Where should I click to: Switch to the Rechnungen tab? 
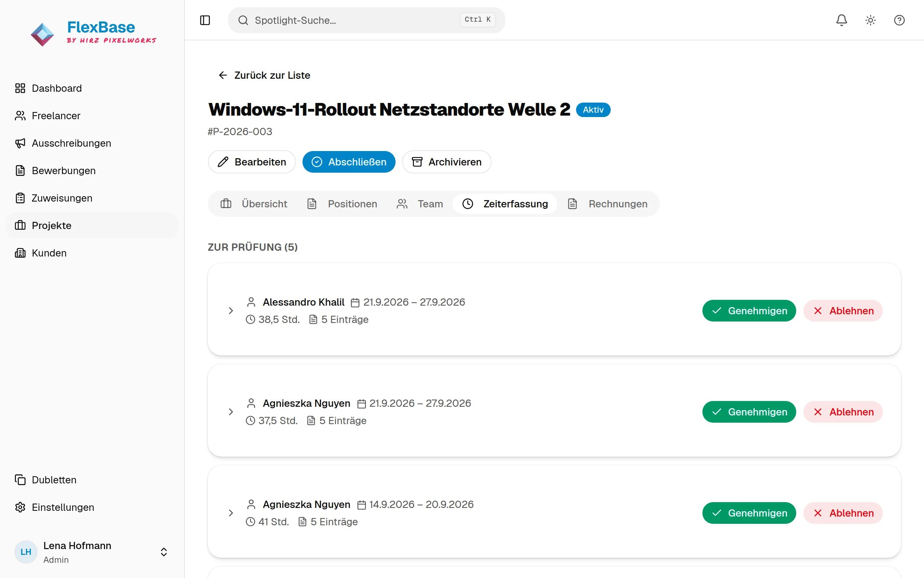click(608, 204)
